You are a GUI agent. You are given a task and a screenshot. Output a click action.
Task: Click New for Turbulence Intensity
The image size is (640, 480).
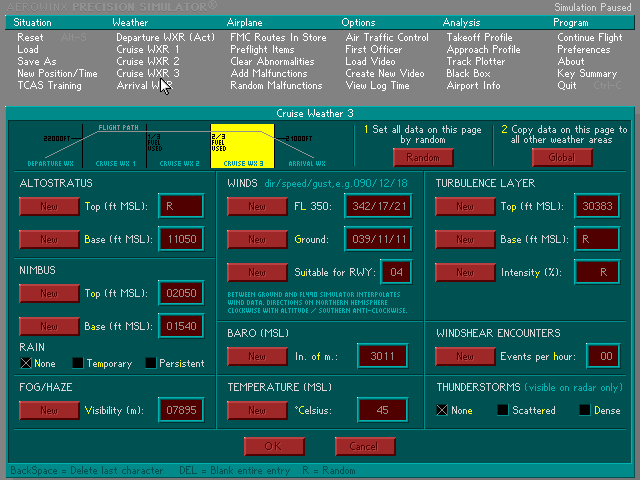(465, 272)
